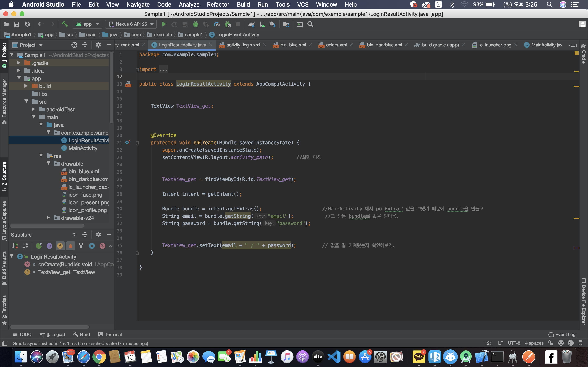This screenshot has width=588, height=367.
Task: Select MainActivity in the project tree
Action: coord(83,148)
